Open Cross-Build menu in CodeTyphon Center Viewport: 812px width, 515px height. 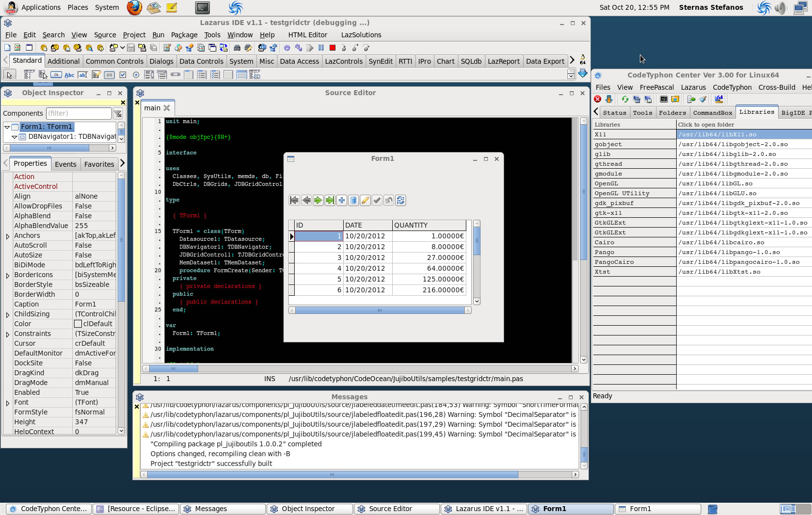pyautogui.click(x=777, y=87)
